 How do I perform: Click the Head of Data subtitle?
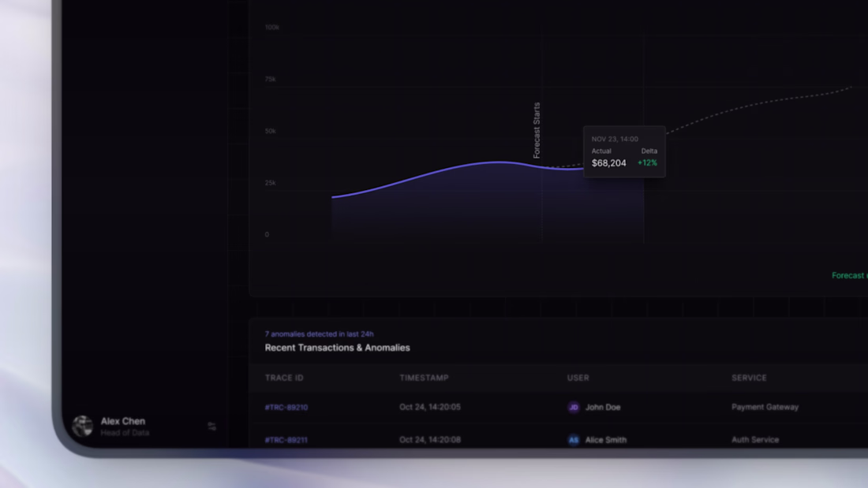tap(125, 433)
